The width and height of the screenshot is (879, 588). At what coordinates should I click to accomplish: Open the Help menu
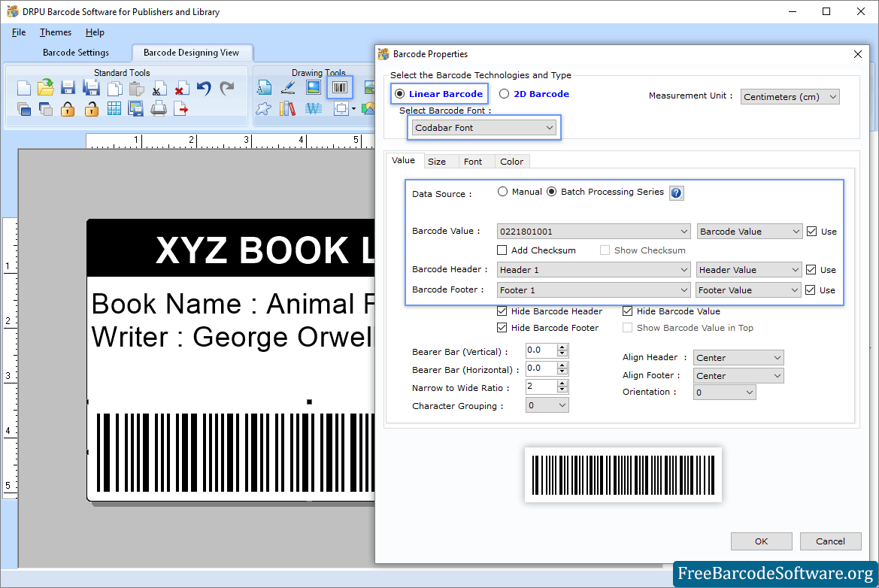click(95, 32)
